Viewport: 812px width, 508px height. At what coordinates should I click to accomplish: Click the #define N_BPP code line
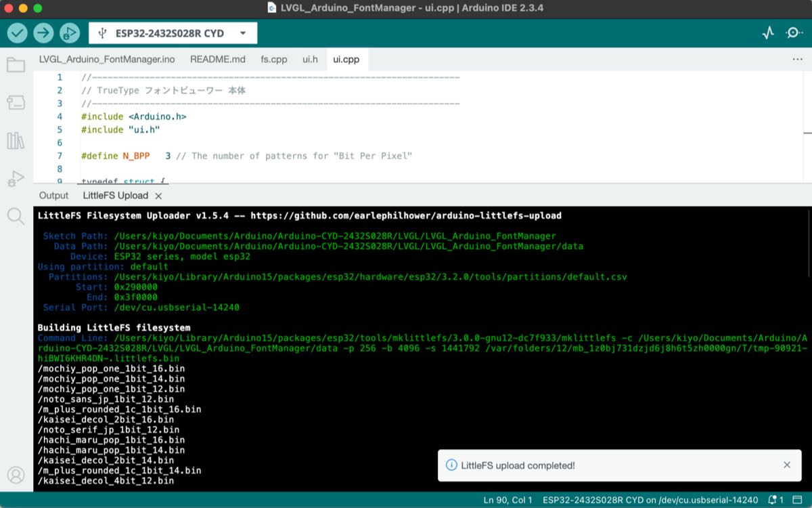[x=246, y=156]
